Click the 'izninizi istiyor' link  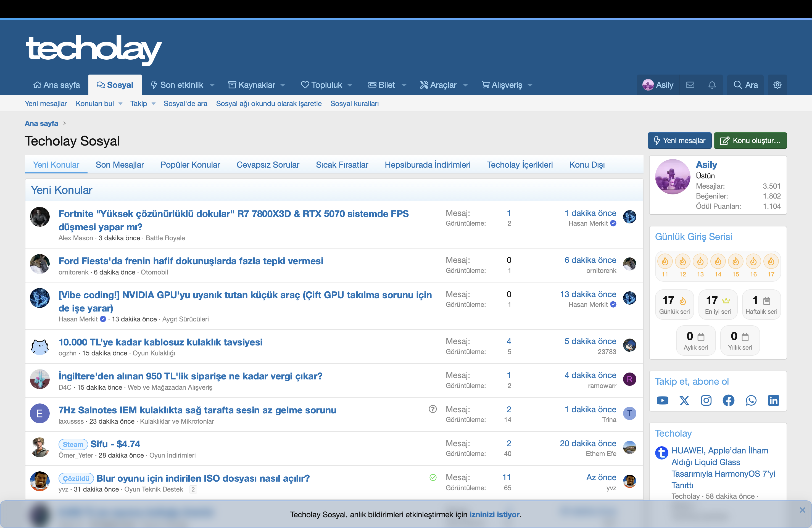(494, 514)
